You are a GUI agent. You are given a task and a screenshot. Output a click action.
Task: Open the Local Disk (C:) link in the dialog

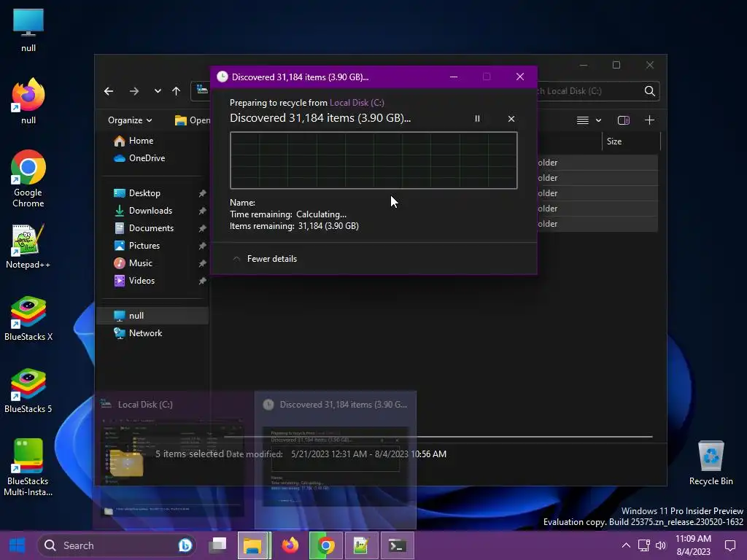pos(357,102)
